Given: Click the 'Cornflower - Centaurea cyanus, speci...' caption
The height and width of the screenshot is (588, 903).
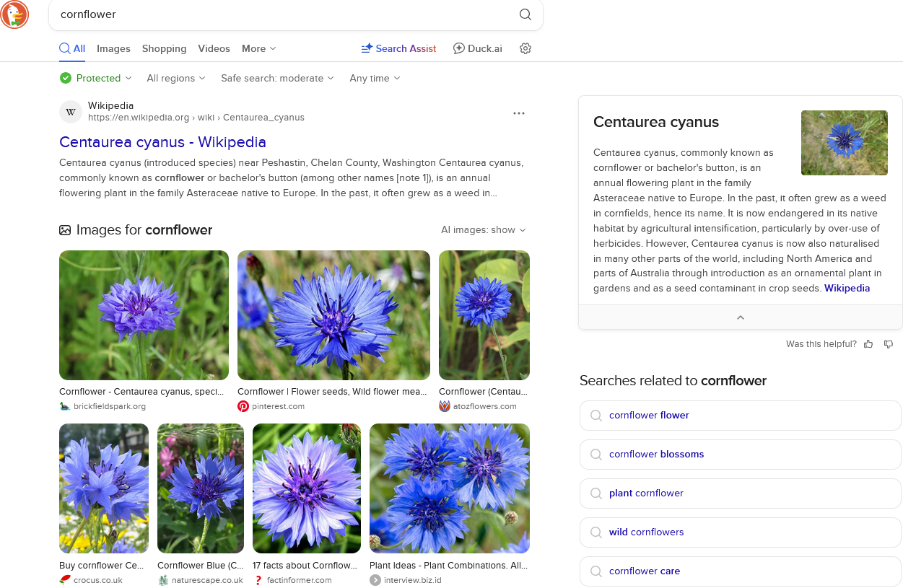Looking at the screenshot, I should pyautogui.click(x=141, y=392).
